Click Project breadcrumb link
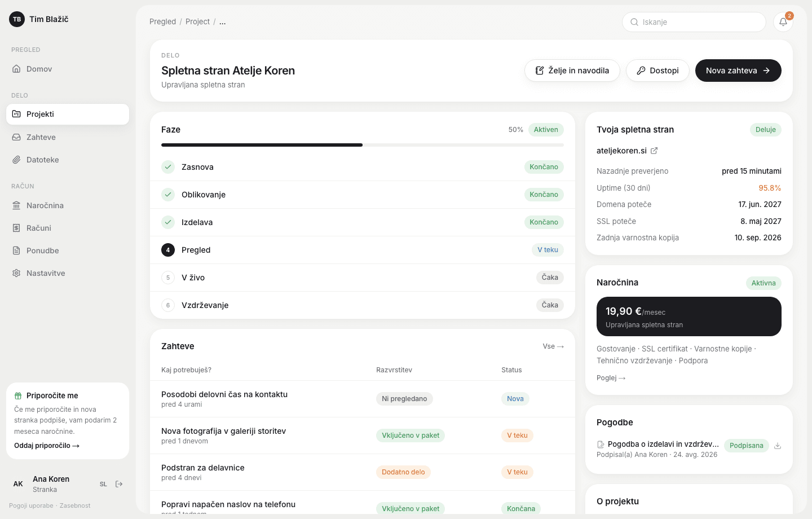 pos(197,21)
